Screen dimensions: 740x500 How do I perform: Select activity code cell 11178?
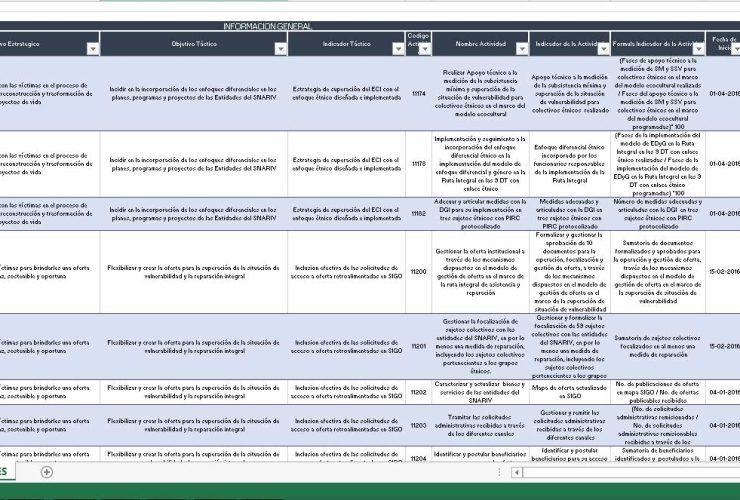(x=419, y=164)
